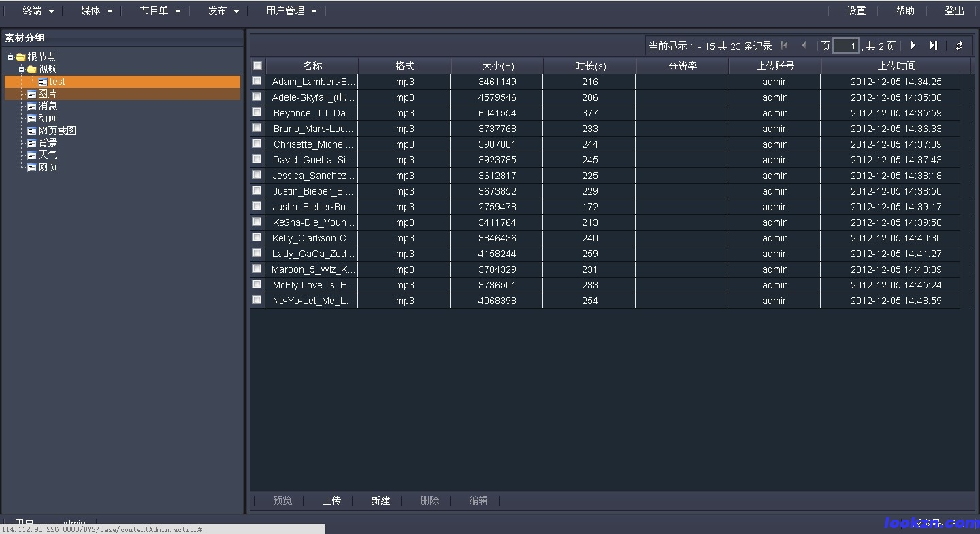Check the box for the Adele-Skyfall row
This screenshot has height=534, width=980.
[257, 97]
